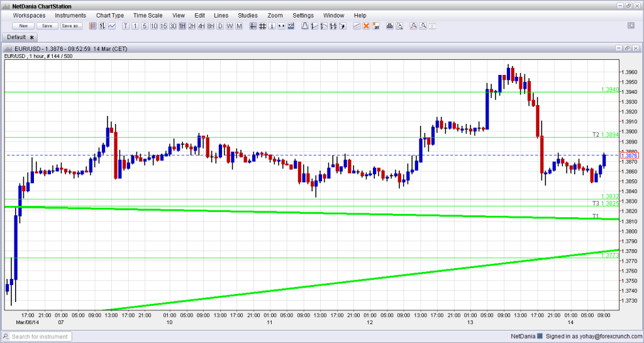644x343 pixels.
Task: Select the 15 minute time scale
Action: [x=164, y=26]
